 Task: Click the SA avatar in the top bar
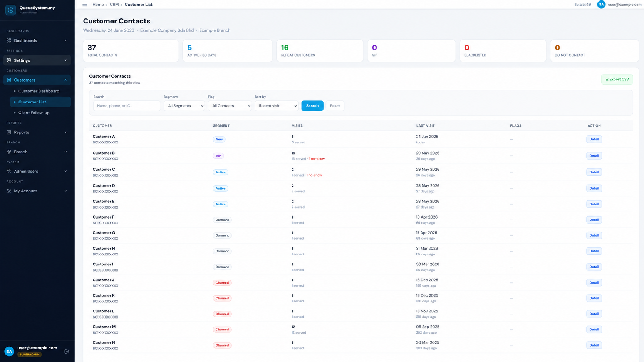601,5
